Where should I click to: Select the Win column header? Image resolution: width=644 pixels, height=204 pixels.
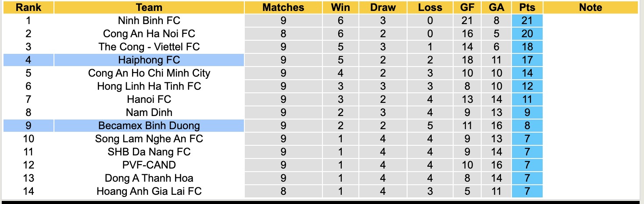pyautogui.click(x=340, y=7)
